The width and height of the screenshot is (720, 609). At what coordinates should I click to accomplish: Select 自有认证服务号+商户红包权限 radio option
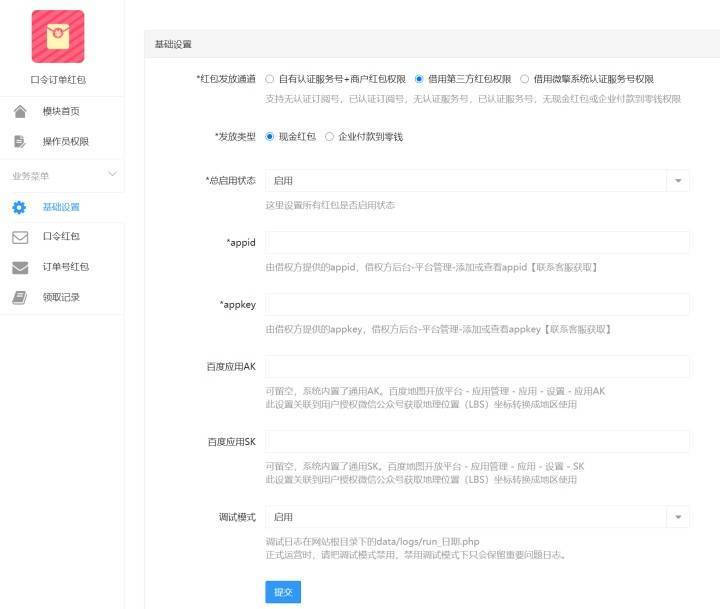[270, 79]
